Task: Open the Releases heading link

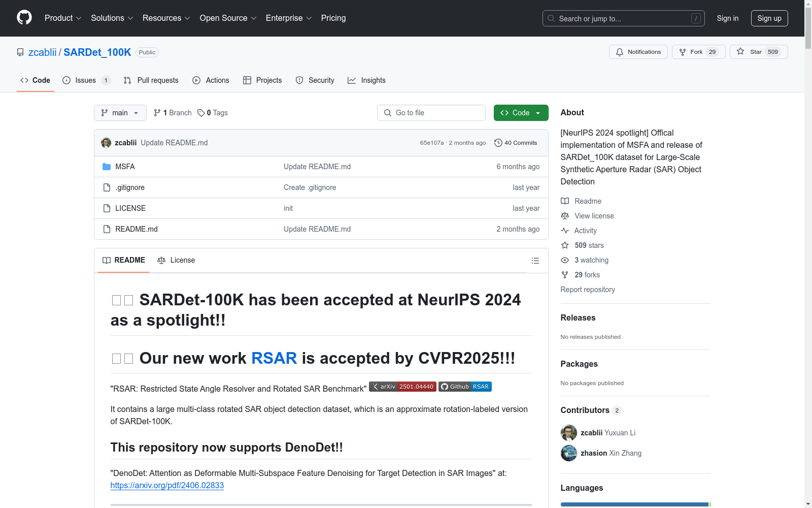Action: click(x=578, y=317)
